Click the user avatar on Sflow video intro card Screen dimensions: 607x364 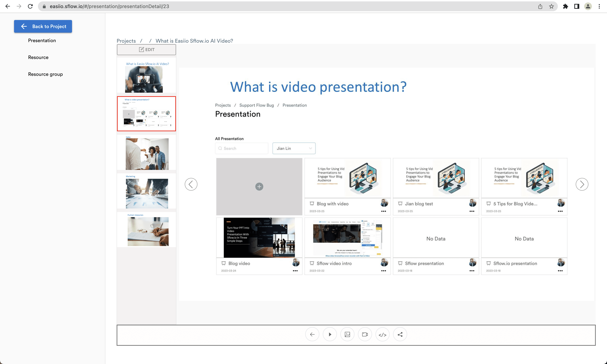pos(384,262)
